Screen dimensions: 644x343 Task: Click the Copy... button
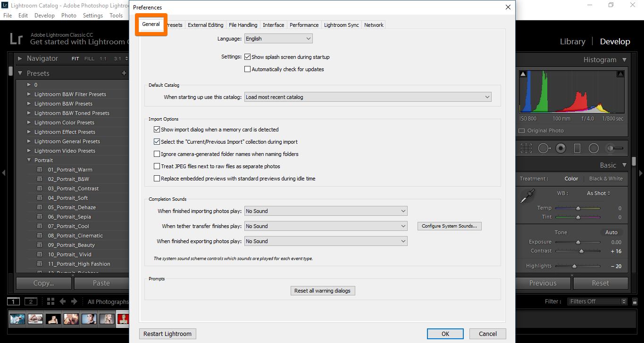(x=44, y=283)
